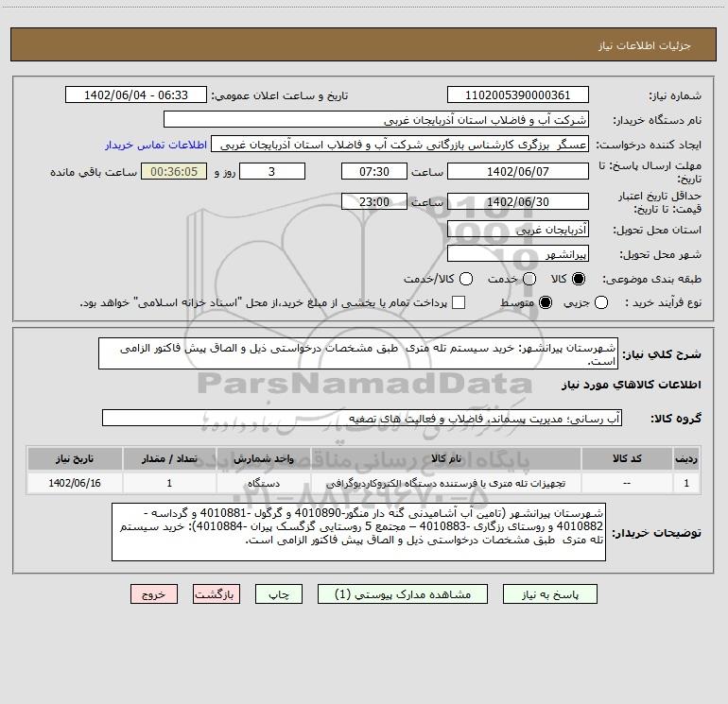Click the validity hour field 23:00
This screenshot has height=704, width=728.
374,202
